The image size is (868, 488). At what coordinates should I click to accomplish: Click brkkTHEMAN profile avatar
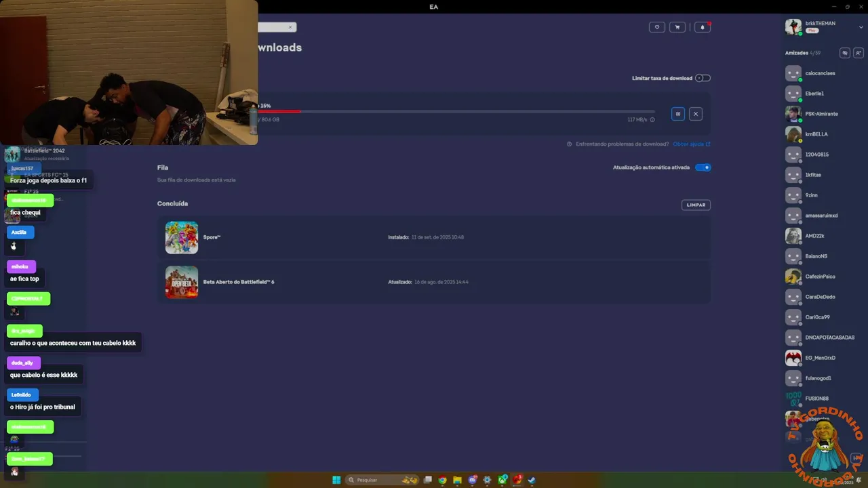coord(793,26)
